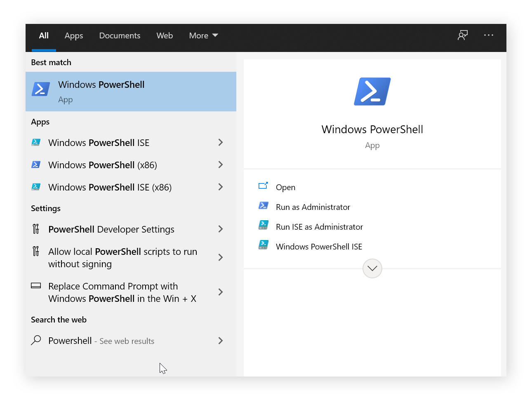
Task: Switch to the Documents tab
Action: tap(120, 35)
